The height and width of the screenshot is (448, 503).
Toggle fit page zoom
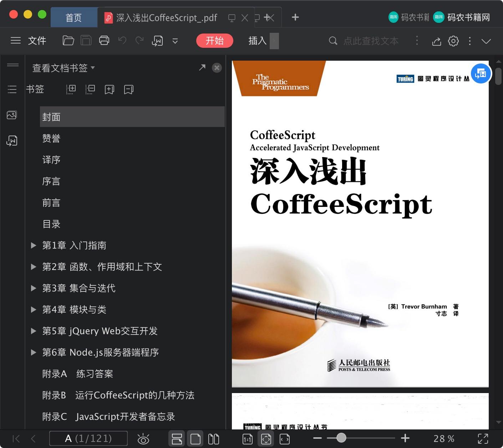pyautogui.click(x=266, y=439)
